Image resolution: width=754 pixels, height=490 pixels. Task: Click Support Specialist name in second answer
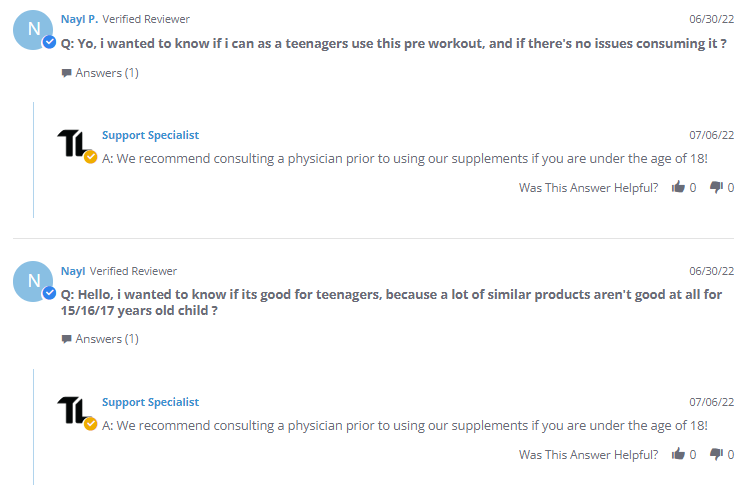pos(150,402)
